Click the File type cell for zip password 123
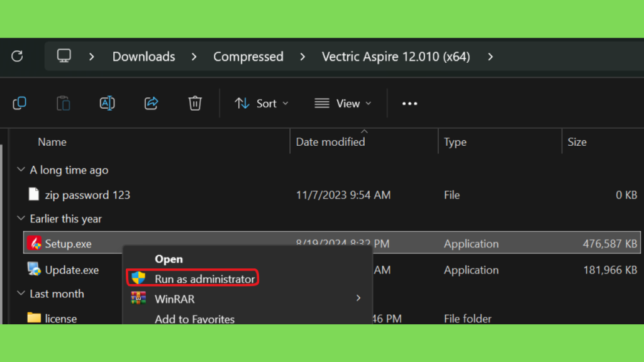This screenshot has height=362, width=644. 452,195
